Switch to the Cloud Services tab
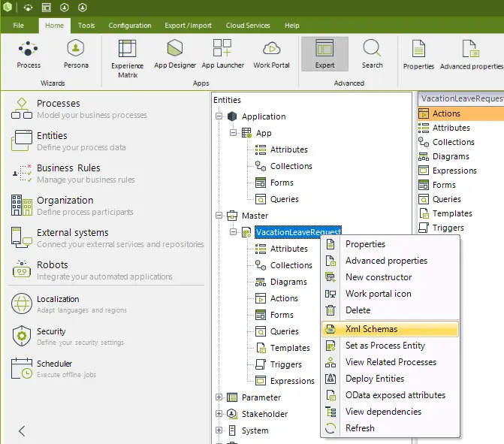Image resolution: width=504 pixels, height=444 pixels. (x=248, y=26)
